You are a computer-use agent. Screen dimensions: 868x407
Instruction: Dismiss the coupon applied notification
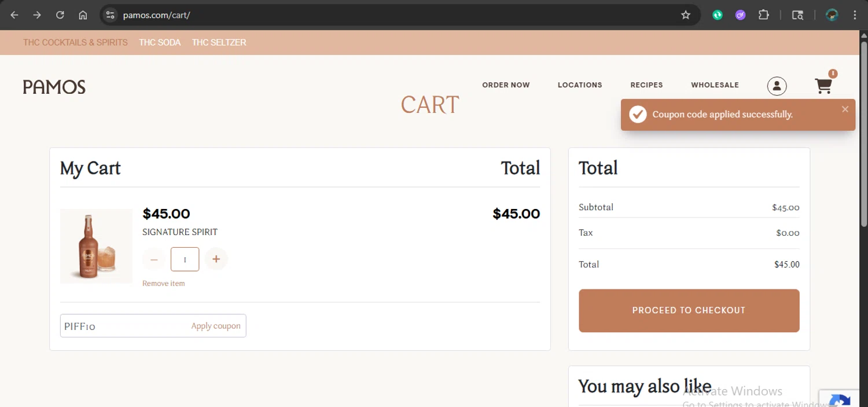pyautogui.click(x=845, y=109)
